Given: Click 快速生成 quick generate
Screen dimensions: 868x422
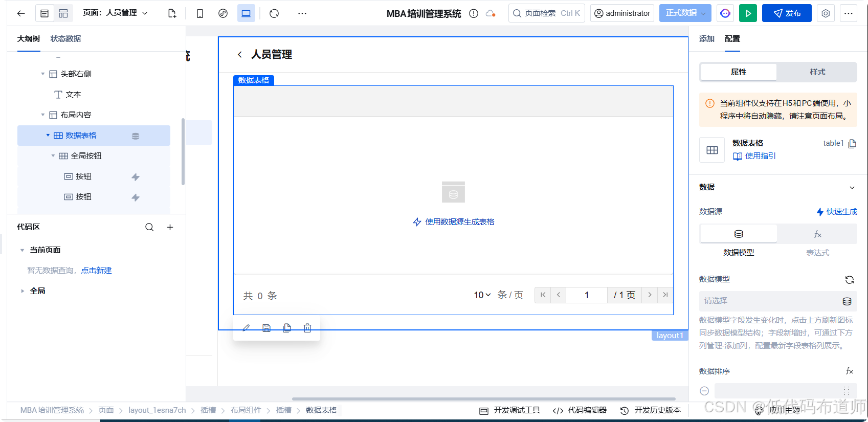Looking at the screenshot, I should [x=837, y=212].
